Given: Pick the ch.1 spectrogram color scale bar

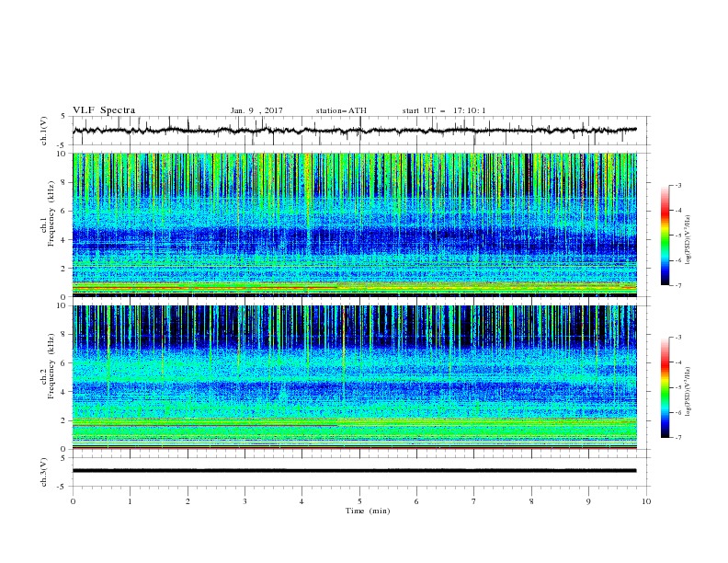Looking at the screenshot, I should coord(665,236).
